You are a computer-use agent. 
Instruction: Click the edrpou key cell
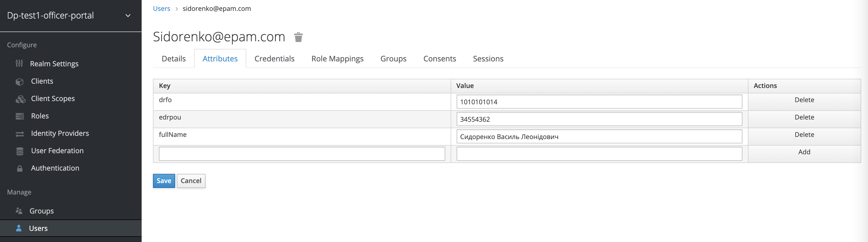(302, 119)
